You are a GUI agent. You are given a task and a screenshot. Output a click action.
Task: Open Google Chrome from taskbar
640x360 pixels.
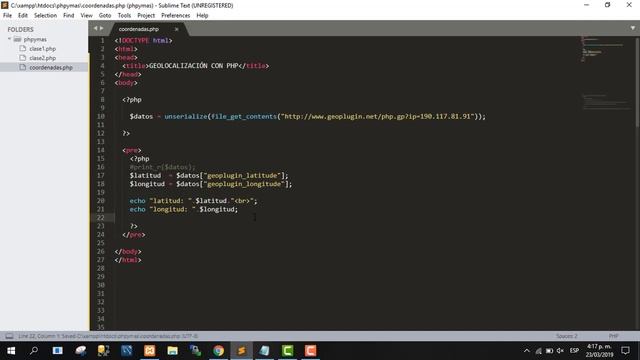pos(218,351)
